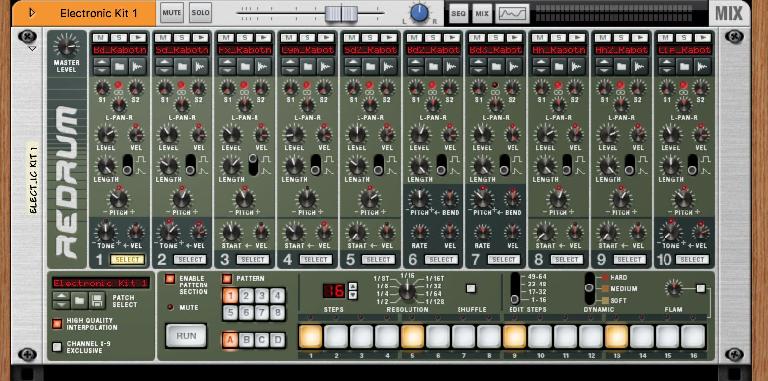Open waveform editor for channel 2
The height and width of the screenshot is (381, 768).
pyautogui.click(x=200, y=66)
